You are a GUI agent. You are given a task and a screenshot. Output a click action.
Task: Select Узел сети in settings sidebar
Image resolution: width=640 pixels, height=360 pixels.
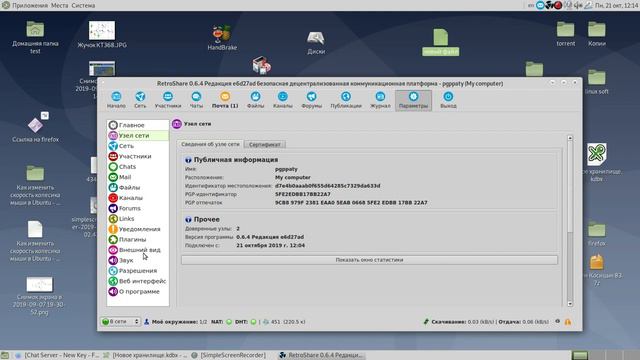(138, 136)
